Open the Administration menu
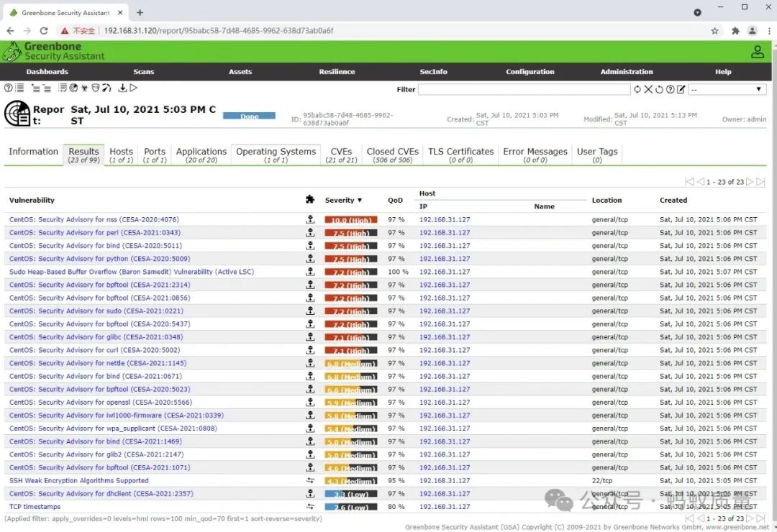777x532 pixels. tap(627, 72)
